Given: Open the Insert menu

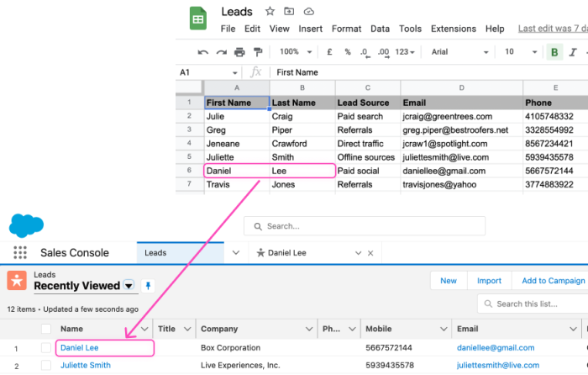Looking at the screenshot, I should tap(311, 29).
